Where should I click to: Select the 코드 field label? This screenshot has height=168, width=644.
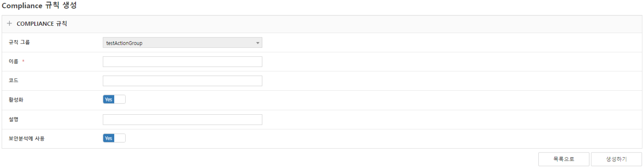[13, 81]
